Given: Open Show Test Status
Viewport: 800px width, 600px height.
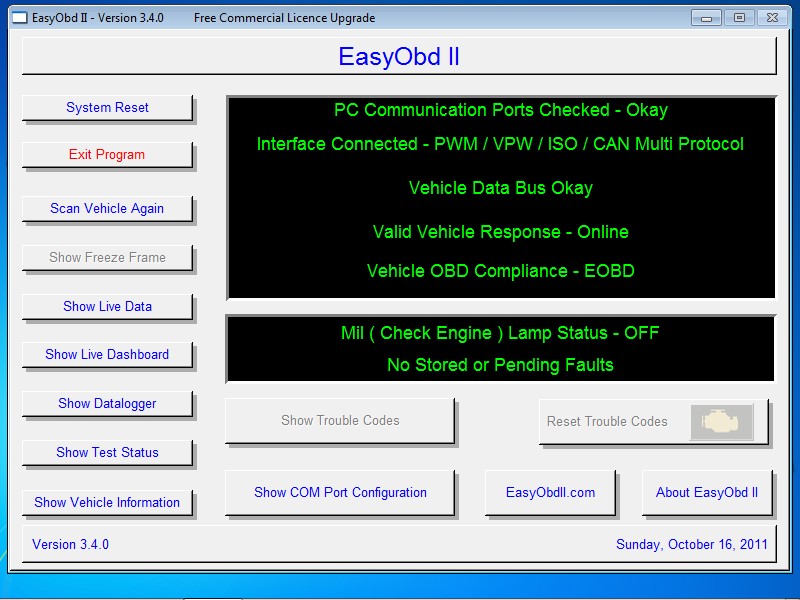Looking at the screenshot, I should (107, 453).
